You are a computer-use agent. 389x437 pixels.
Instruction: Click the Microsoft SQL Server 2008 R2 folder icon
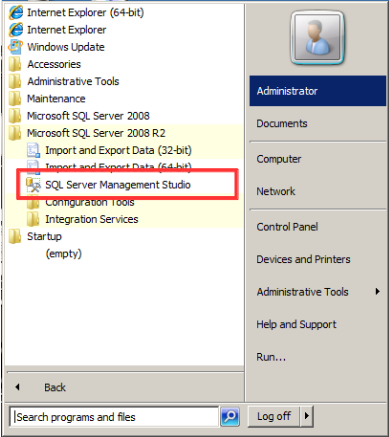tap(15, 133)
